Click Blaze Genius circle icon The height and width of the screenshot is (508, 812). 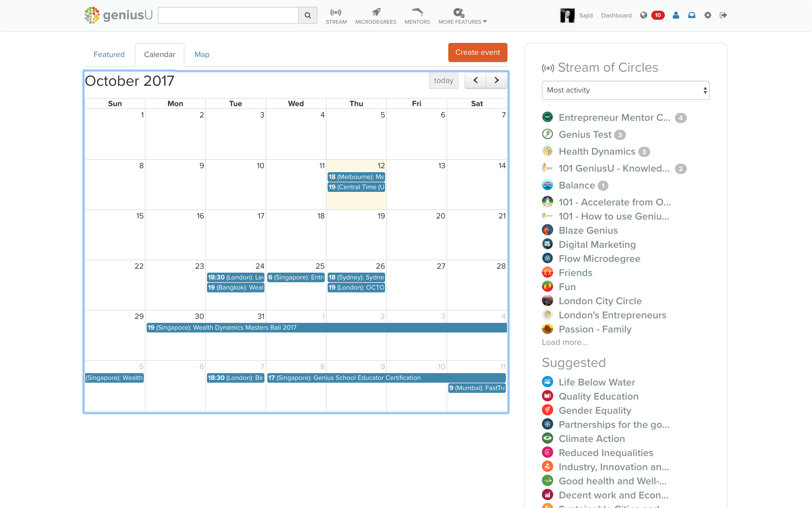click(x=547, y=230)
